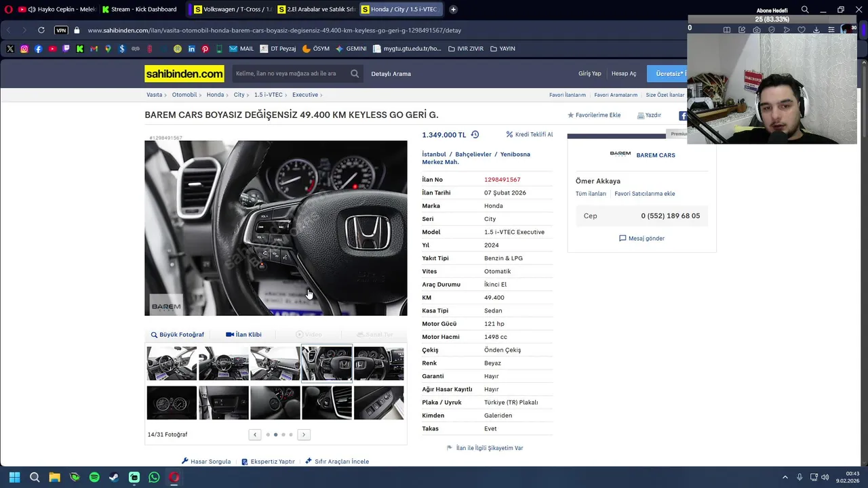Open Spotify from the taskbar
The height and width of the screenshot is (488, 868).
click(x=94, y=477)
